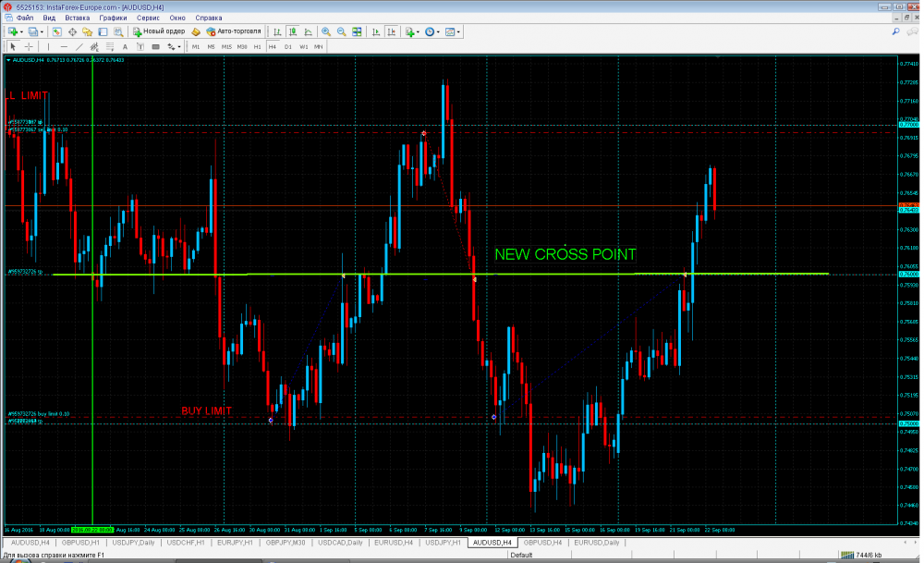Select the D1 timeframe button

point(287,46)
